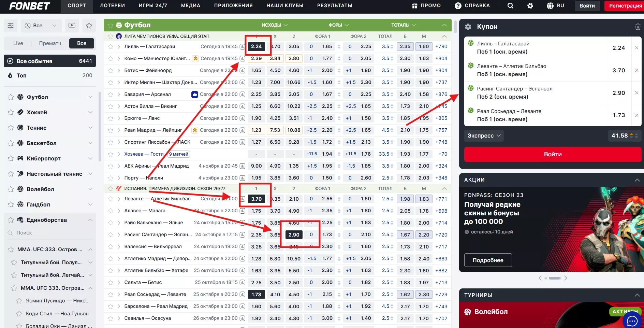Go to Результаты in top menu
Image resolution: width=644 pixels, height=328 pixels.
(334, 6)
